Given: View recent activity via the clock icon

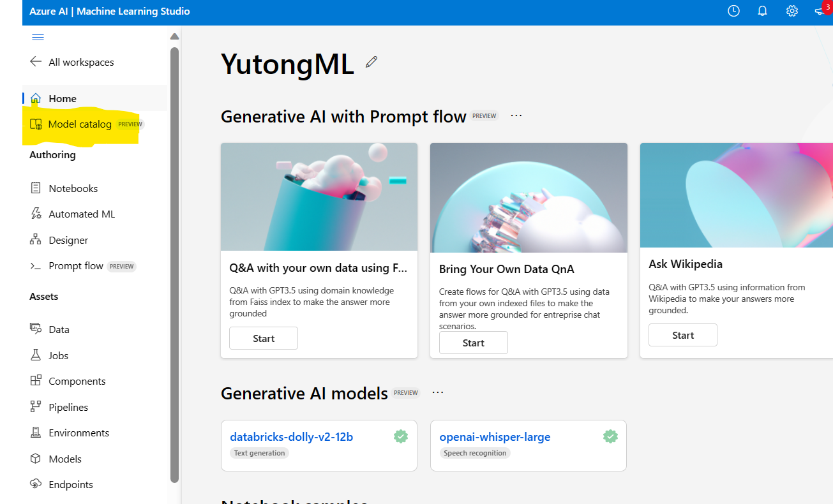Looking at the screenshot, I should coord(733,11).
